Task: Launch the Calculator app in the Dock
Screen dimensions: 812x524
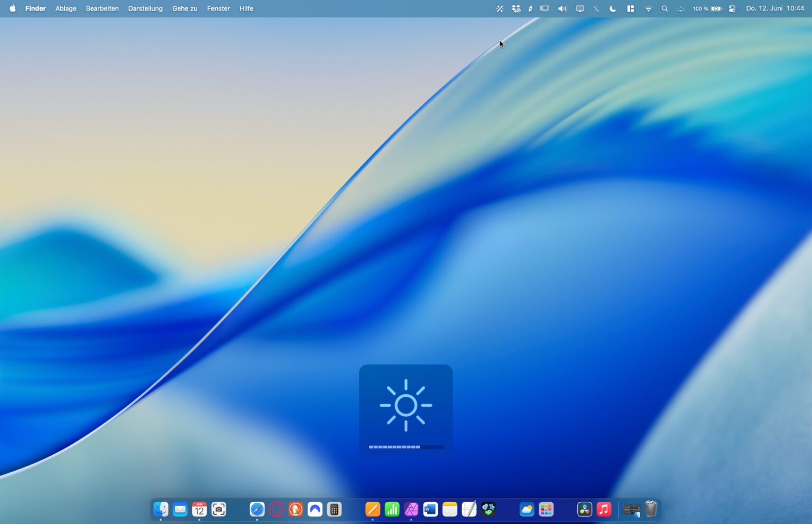Action: [334, 509]
